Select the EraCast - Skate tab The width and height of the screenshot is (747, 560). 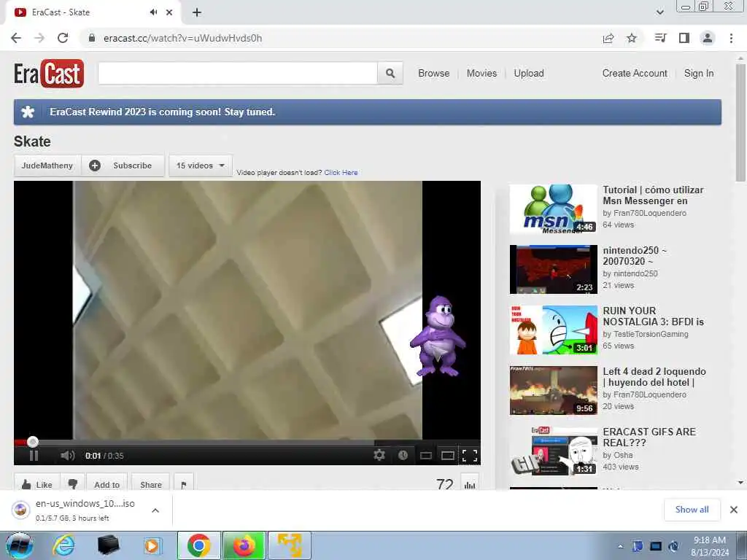[93, 12]
